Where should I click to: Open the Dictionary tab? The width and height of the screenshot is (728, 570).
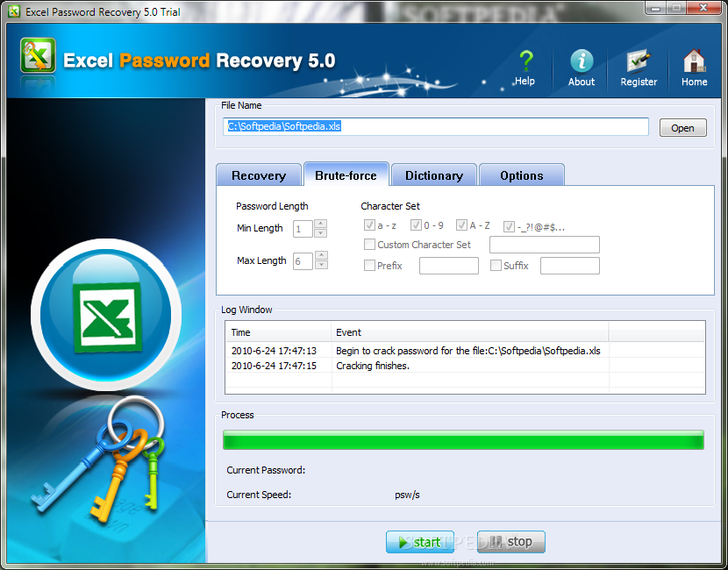434,175
